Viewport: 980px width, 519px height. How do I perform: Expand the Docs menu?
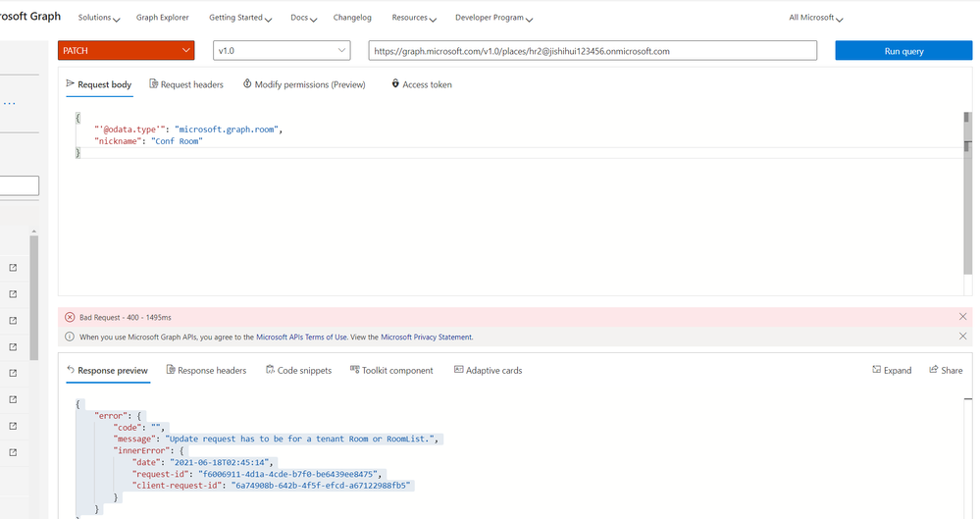click(304, 18)
